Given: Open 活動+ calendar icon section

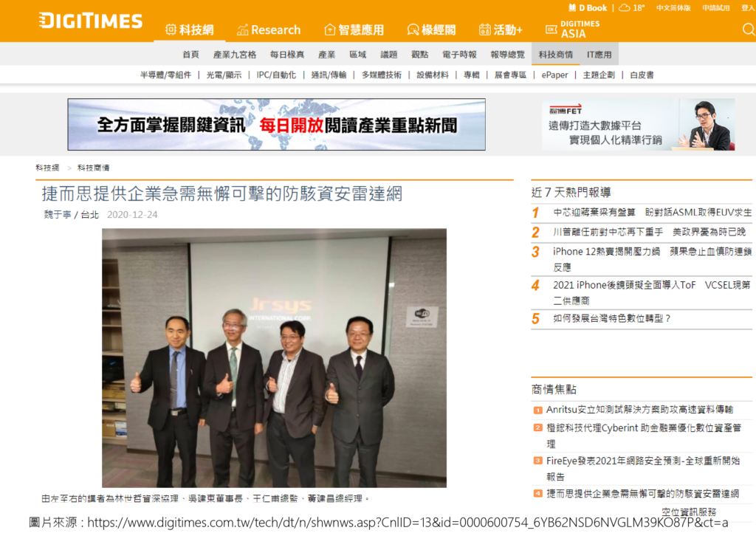Looking at the screenshot, I should (x=501, y=30).
